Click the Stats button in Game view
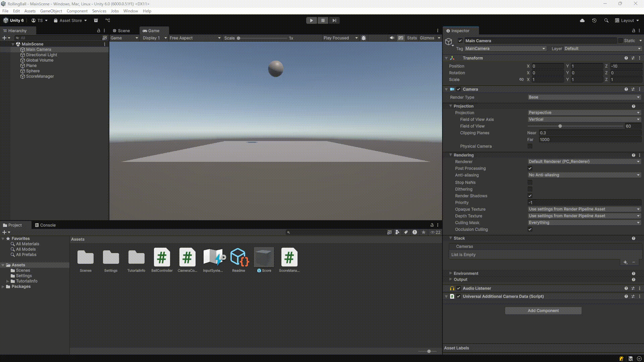 (412, 38)
